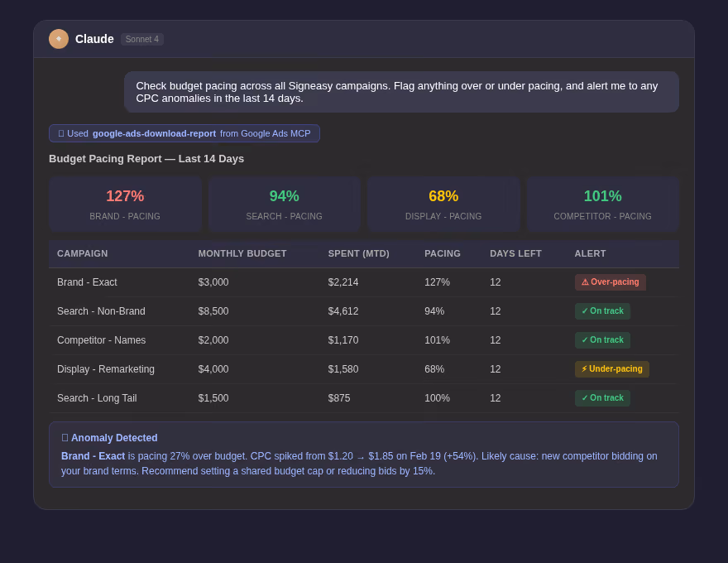
Task: Click On track badge for Competitor - Names
Action: click(602, 340)
